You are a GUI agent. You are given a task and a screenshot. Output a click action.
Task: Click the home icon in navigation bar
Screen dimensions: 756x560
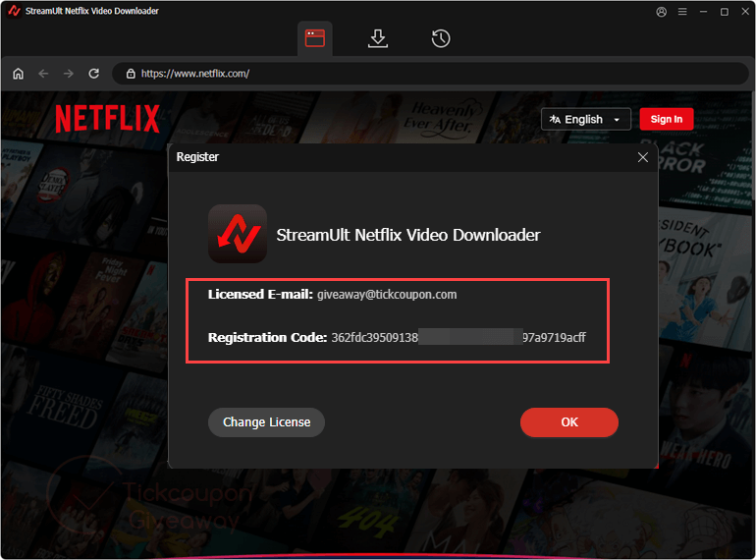(x=19, y=74)
